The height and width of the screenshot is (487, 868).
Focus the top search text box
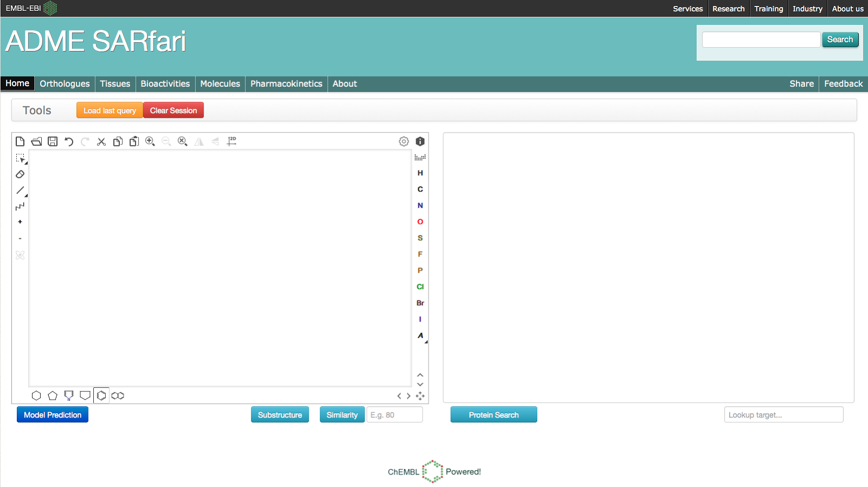point(761,40)
